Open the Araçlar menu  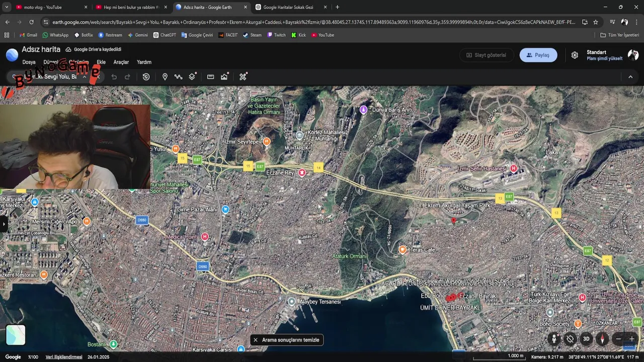pos(121,62)
